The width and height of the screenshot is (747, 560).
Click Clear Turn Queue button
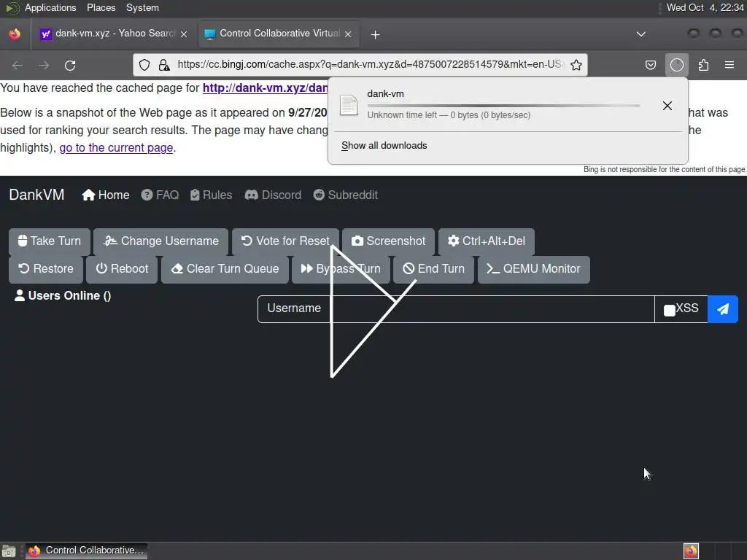coord(225,269)
